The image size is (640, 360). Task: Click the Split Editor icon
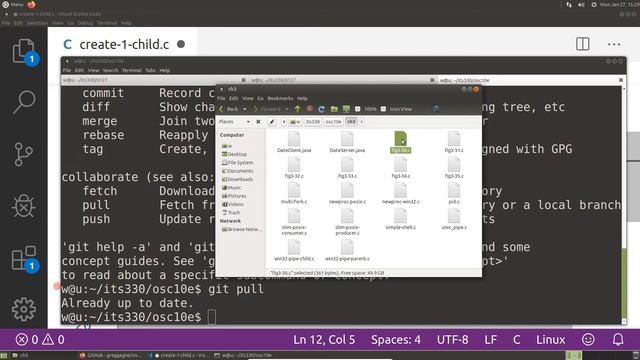(x=582, y=44)
